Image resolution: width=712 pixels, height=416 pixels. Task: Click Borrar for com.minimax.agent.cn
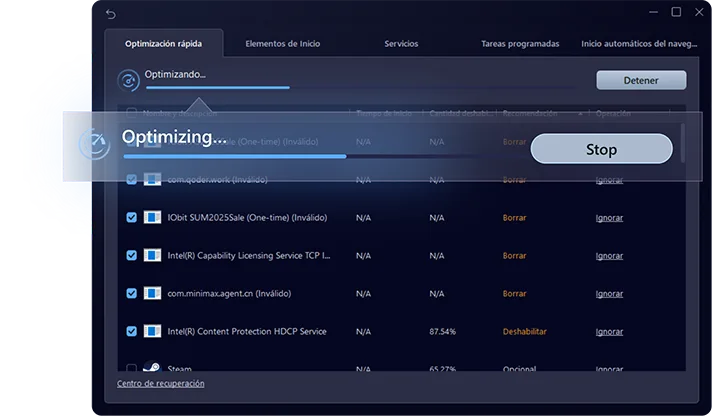(x=514, y=294)
